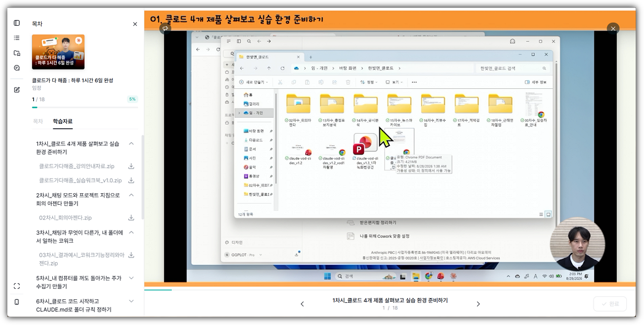The height and width of the screenshot is (325, 644).
Task: Click the course progress bar under 1 / 18
Action: pyautogui.click(x=85, y=107)
